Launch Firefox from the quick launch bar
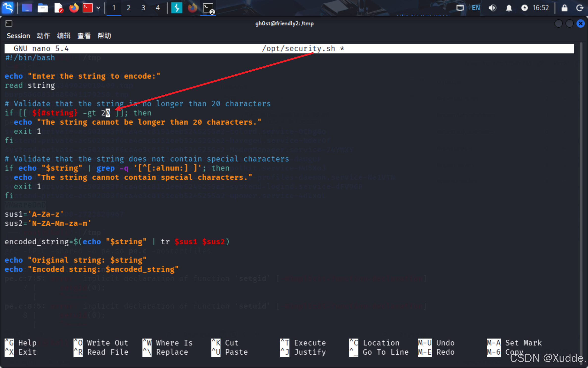Image resolution: width=588 pixels, height=368 pixels. [x=73, y=8]
